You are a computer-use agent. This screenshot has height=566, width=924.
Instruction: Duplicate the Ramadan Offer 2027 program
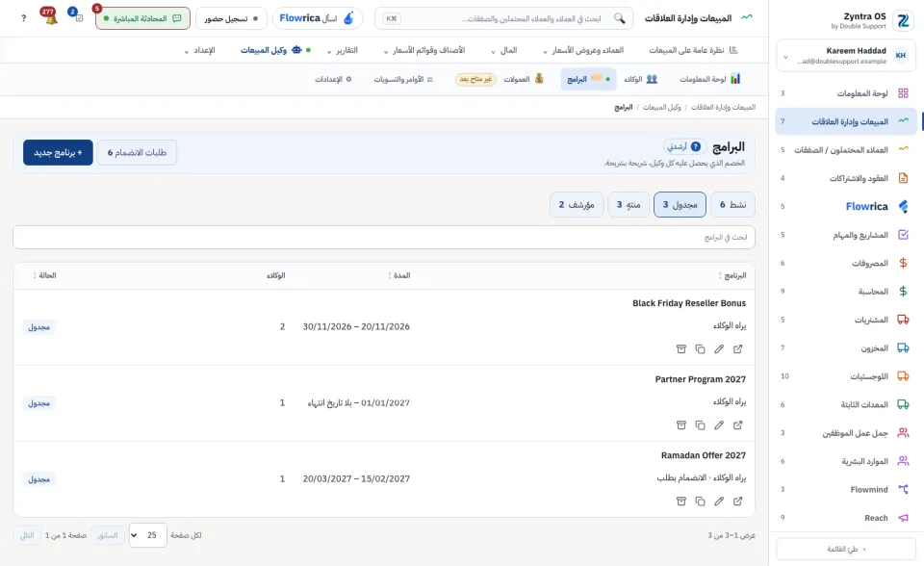pyautogui.click(x=700, y=502)
